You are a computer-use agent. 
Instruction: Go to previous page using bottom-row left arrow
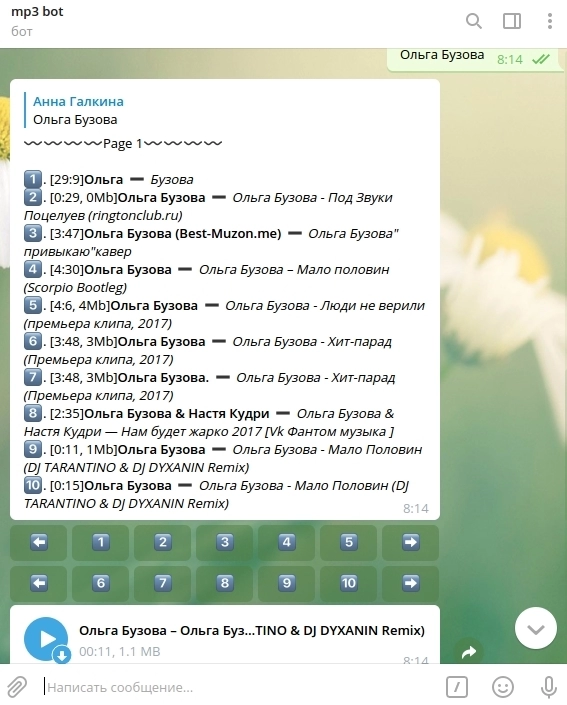coord(39,584)
